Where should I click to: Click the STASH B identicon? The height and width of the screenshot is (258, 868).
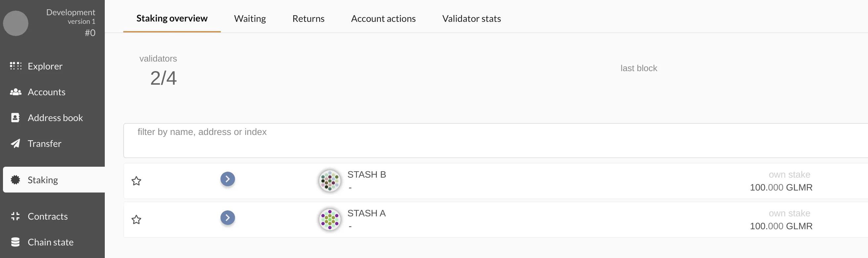(x=330, y=181)
